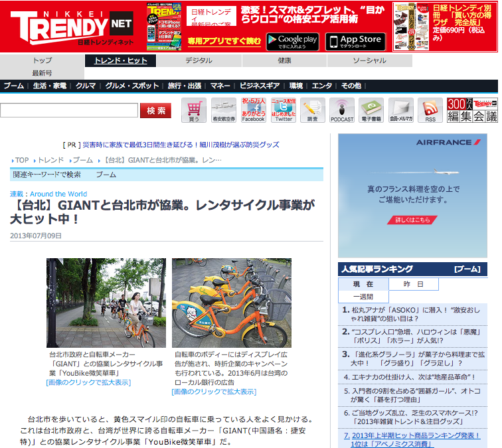Open the PODCAST icon
The width and height of the screenshot is (502, 448).
[342, 110]
